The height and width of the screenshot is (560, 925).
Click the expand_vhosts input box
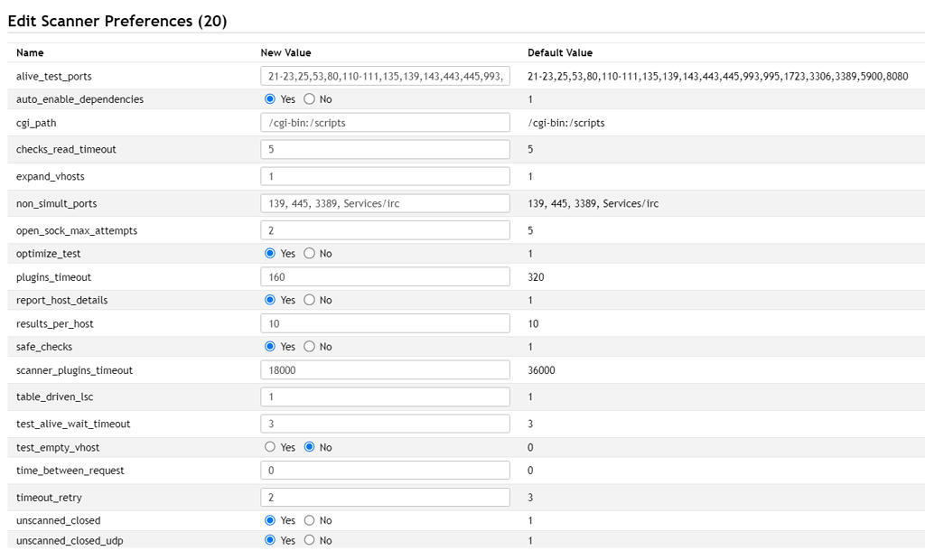[384, 176]
